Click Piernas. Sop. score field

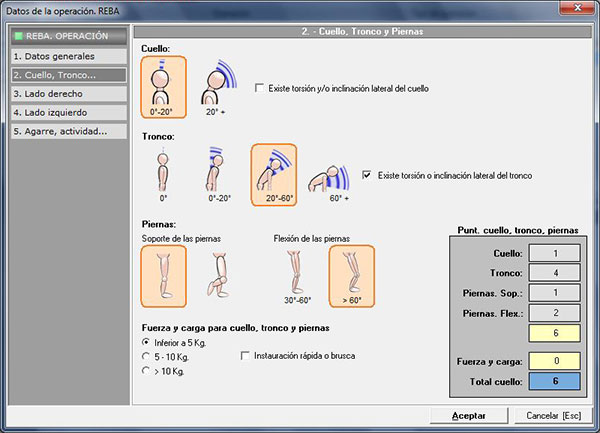click(555, 293)
